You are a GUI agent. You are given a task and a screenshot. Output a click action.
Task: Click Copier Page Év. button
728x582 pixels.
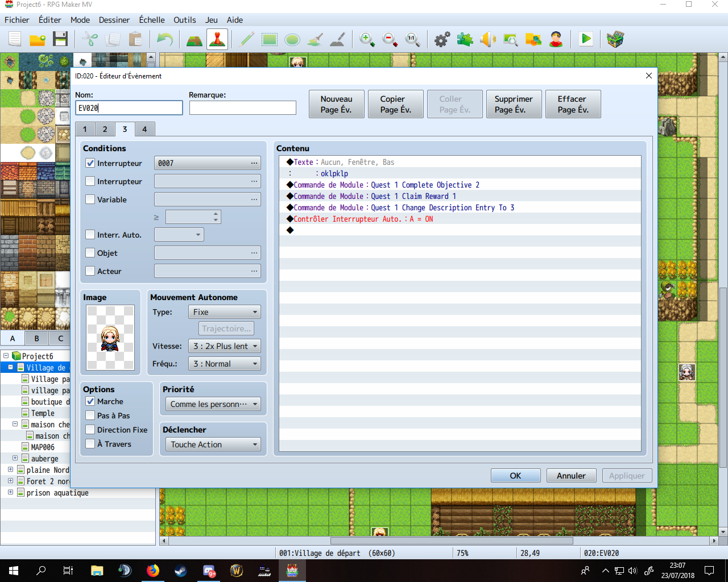click(x=396, y=104)
